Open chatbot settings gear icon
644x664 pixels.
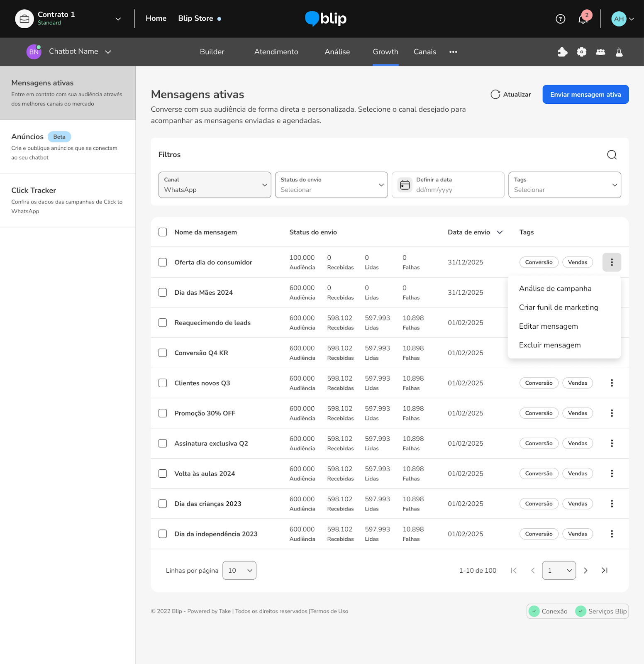pyautogui.click(x=582, y=52)
